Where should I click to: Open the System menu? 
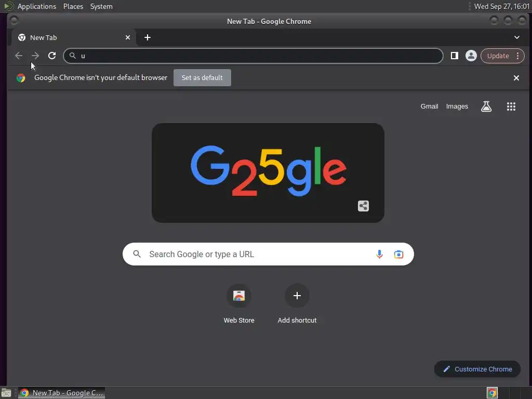coord(101,6)
